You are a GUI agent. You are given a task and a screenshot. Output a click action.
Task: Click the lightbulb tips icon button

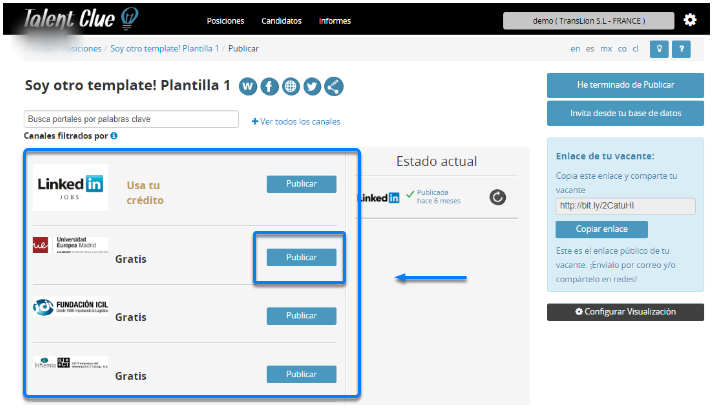click(x=659, y=49)
